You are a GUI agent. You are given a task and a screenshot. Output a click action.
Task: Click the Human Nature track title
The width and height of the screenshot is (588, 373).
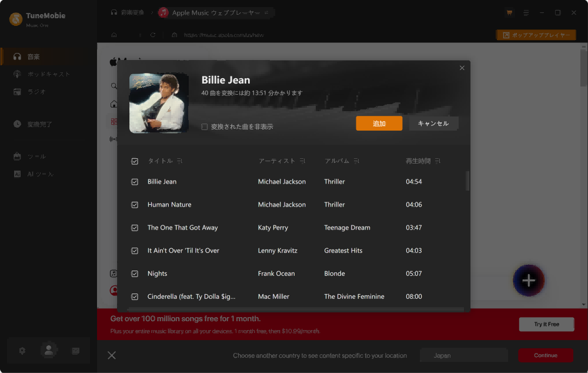169,205
